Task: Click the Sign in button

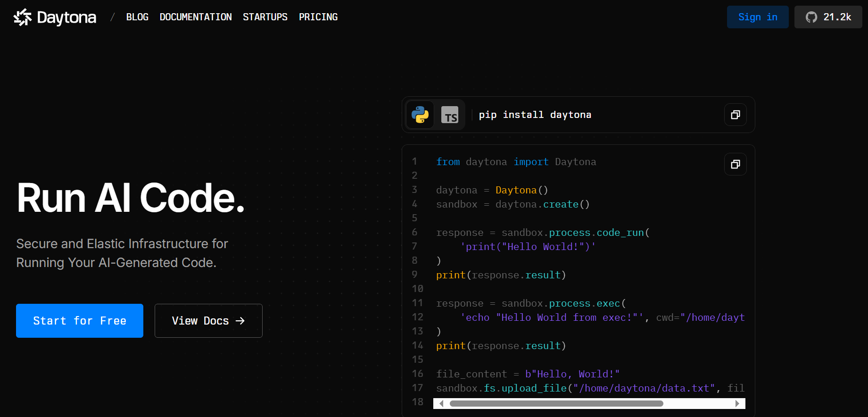Action: pos(758,17)
